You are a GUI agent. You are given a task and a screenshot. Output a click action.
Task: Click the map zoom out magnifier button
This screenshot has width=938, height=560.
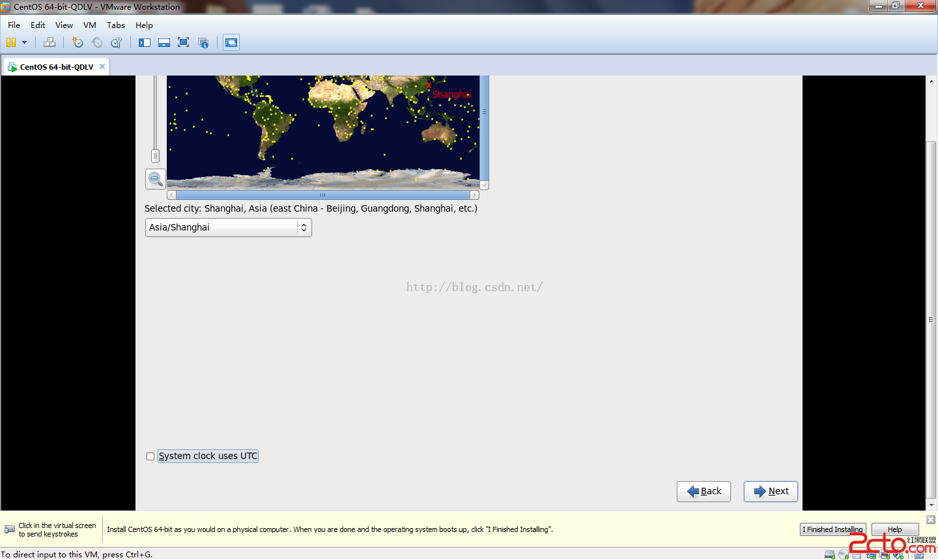click(155, 178)
